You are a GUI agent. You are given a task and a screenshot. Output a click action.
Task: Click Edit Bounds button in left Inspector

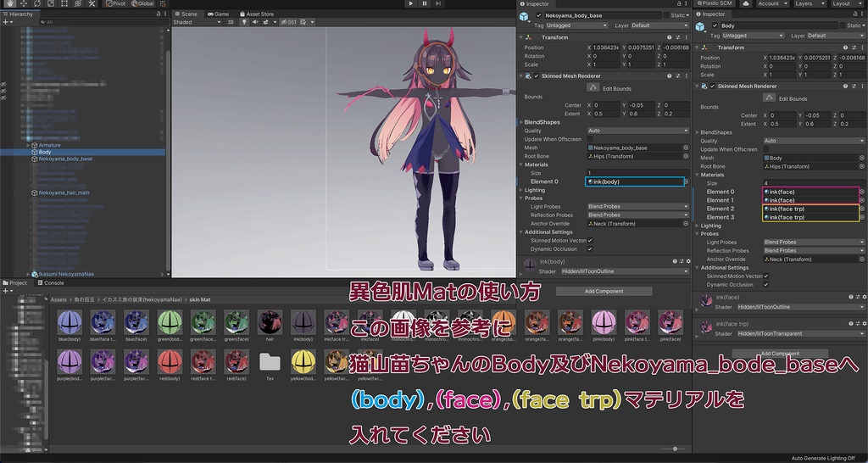593,87
